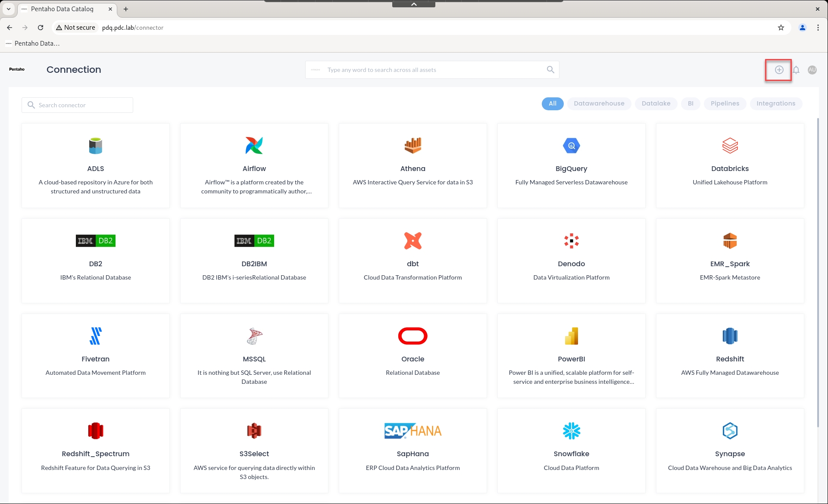Viewport: 828px width, 504px height.
Task: Select the Databricks connector icon
Action: click(x=730, y=146)
